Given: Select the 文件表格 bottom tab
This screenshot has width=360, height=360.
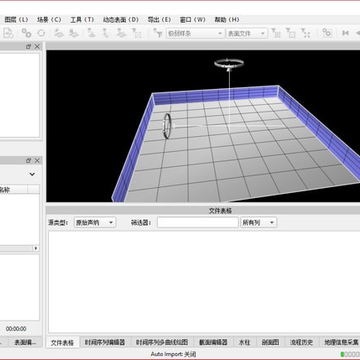Looking at the screenshot, I should tap(63, 342).
